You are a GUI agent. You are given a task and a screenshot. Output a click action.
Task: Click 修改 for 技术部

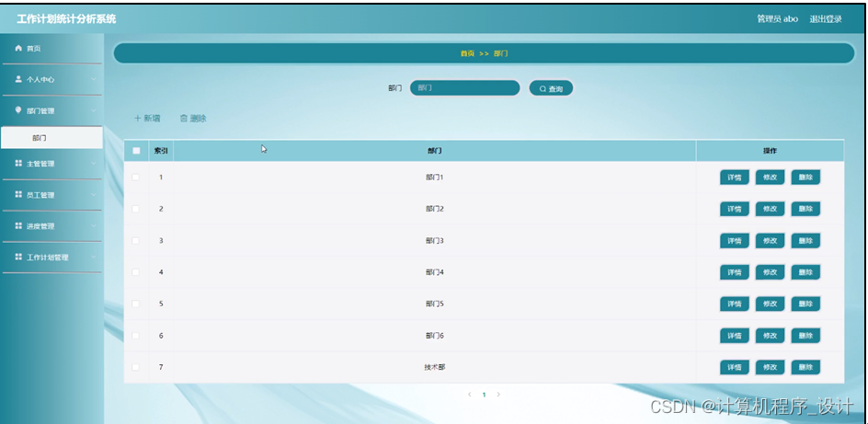(770, 367)
